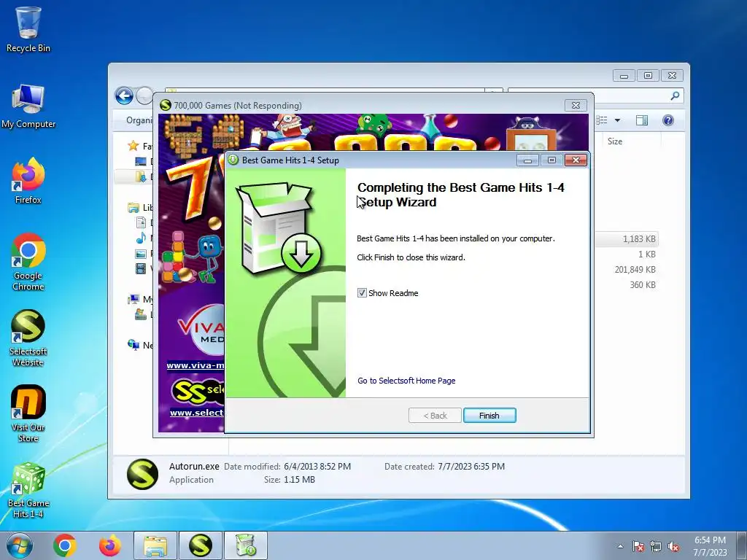Open the Recycle Bin desktop icon

28,28
